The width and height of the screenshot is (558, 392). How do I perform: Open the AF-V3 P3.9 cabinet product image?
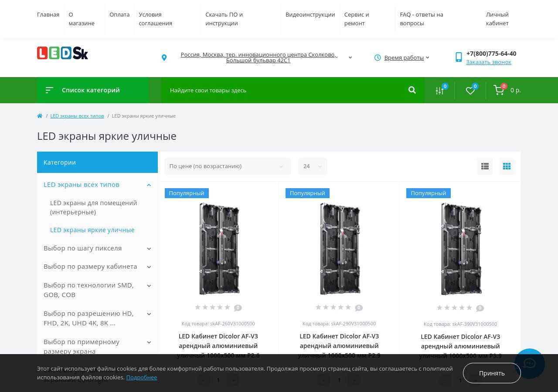[x=460, y=249]
